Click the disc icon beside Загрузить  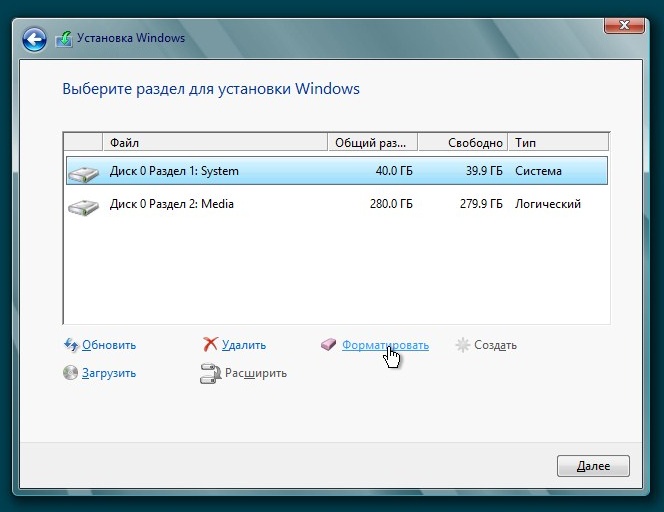click(x=71, y=373)
